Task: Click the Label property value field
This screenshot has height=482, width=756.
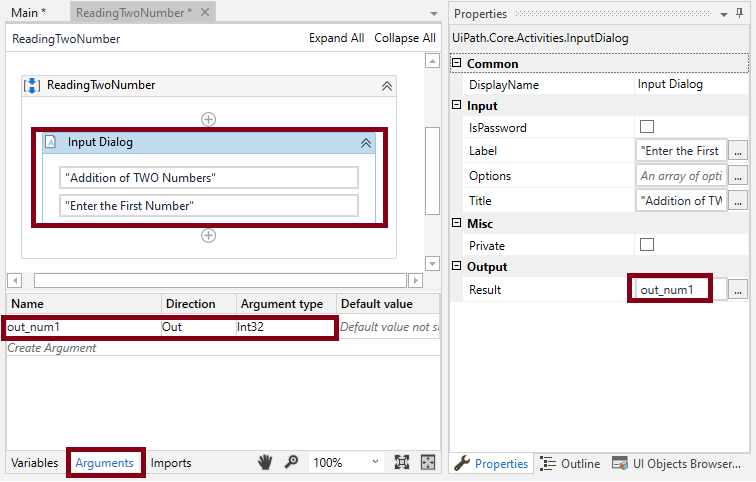Action: tap(681, 151)
